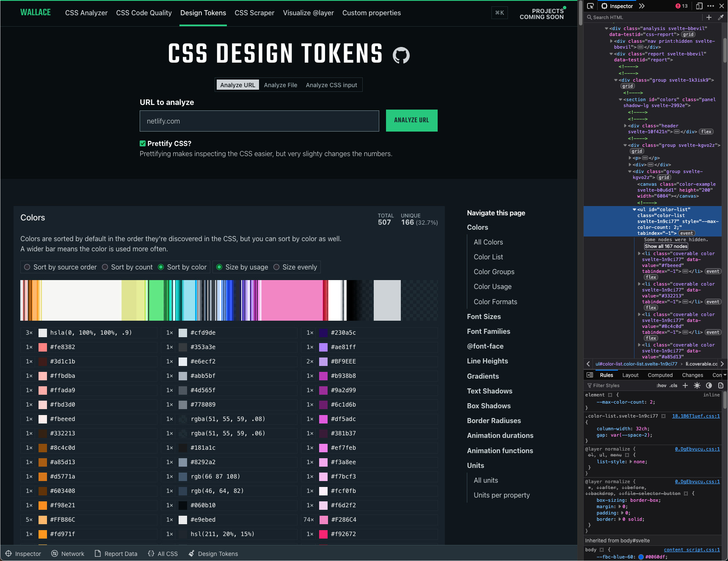728x561 pixels.
Task: Select Size evenly radio
Action: (x=276, y=267)
